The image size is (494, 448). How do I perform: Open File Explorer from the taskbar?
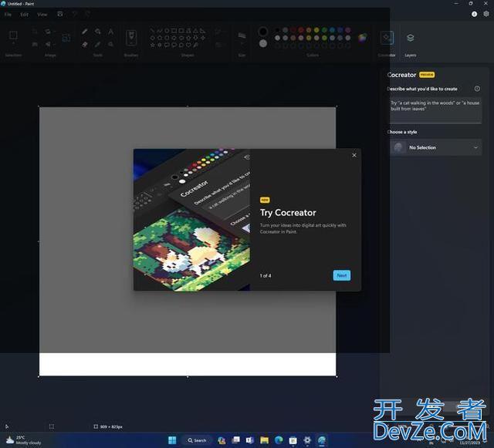click(264, 440)
